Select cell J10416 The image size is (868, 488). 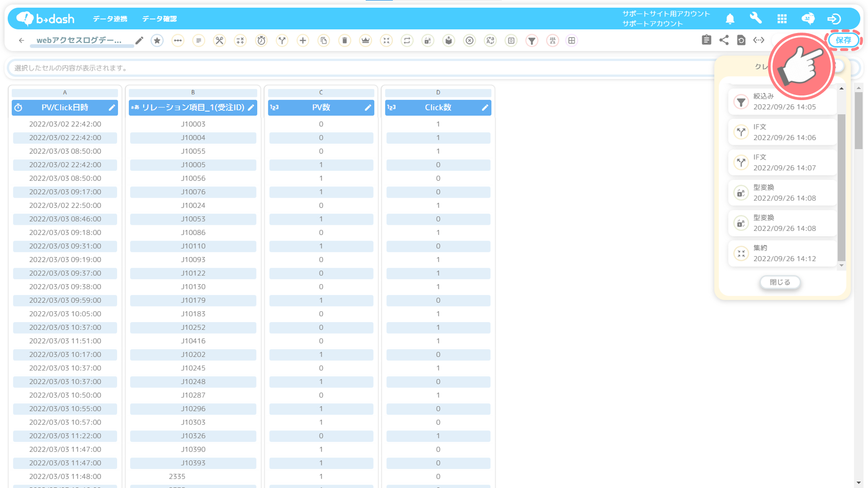coord(193,341)
